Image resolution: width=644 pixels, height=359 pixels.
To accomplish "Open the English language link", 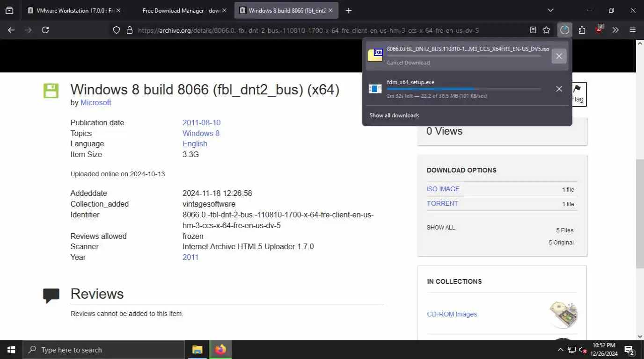I will [195, 144].
